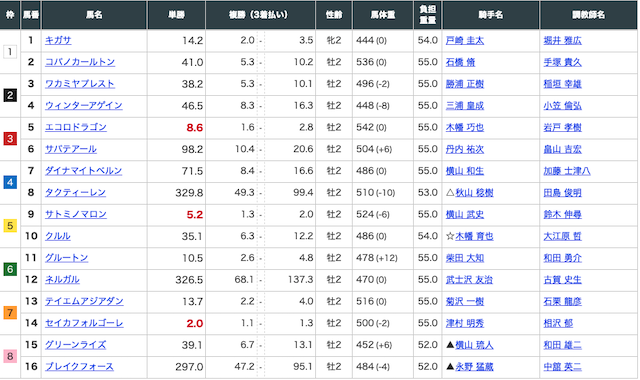Image resolution: width=640 pixels, height=380 pixels.
Task: Open horse ダイナマイトベルン link
Action: point(83,171)
